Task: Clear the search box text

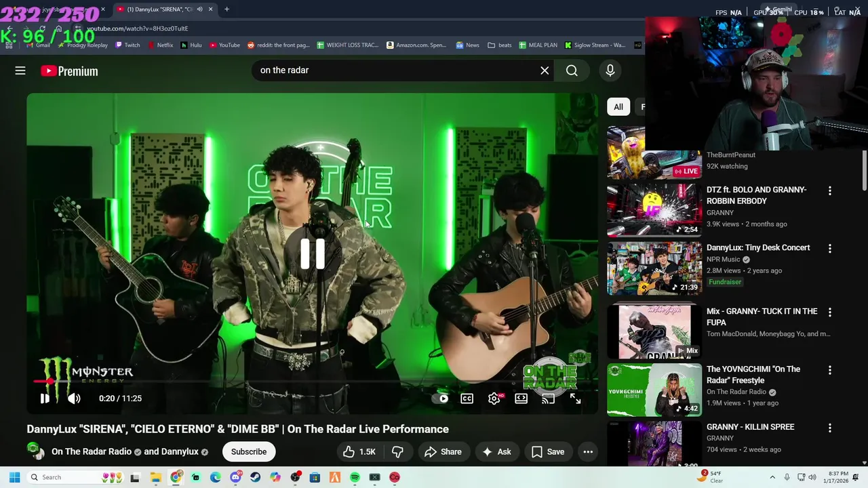Action: [545, 70]
